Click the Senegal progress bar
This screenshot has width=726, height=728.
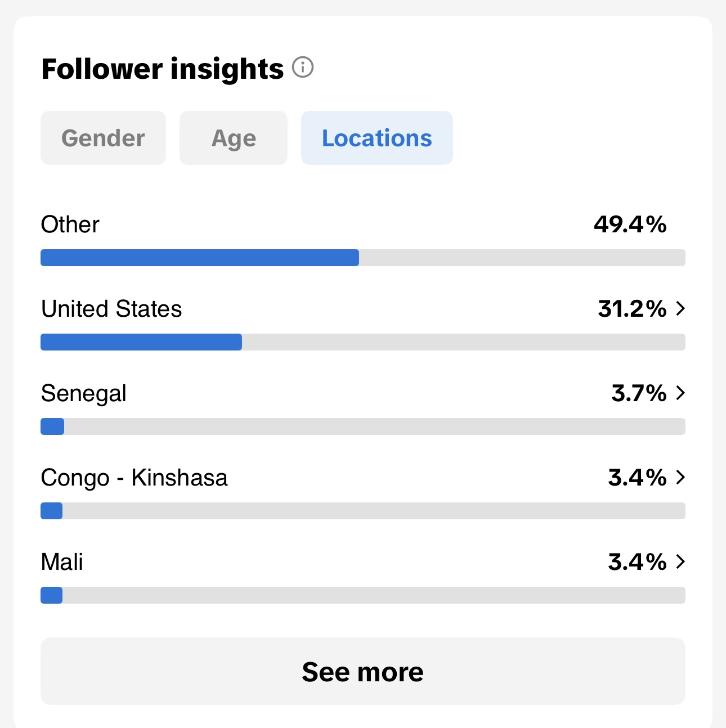click(x=363, y=426)
